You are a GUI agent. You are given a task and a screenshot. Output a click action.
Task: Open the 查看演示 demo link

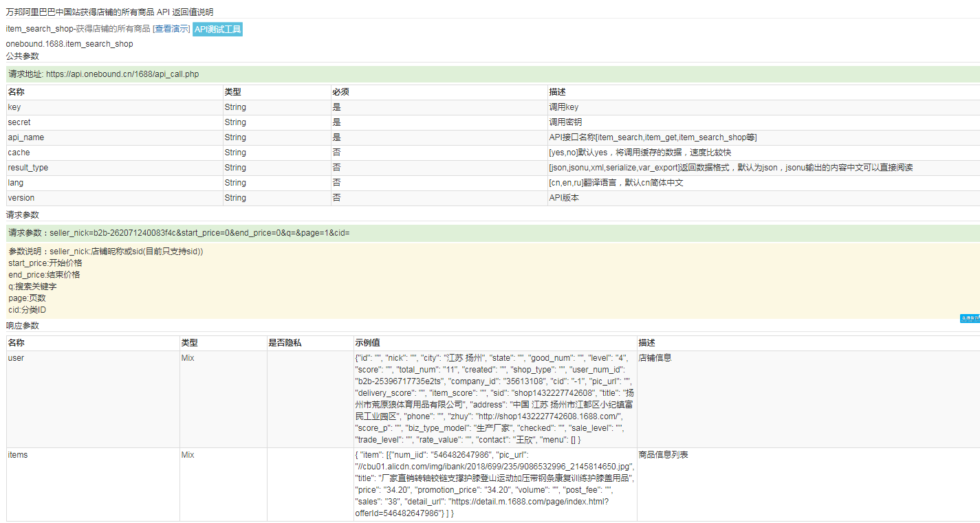171,29
